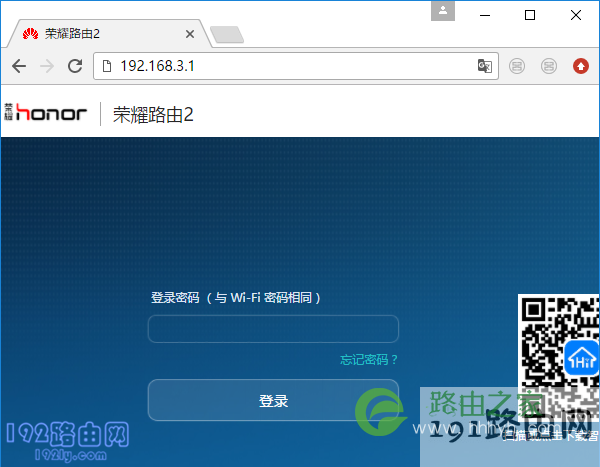Click the Huawei favicon on the tab
This screenshot has height=467, width=600.
tap(30, 34)
